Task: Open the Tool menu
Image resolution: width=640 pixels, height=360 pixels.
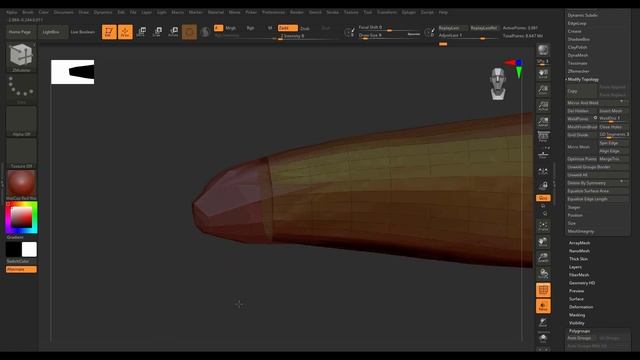Action: click(368, 12)
